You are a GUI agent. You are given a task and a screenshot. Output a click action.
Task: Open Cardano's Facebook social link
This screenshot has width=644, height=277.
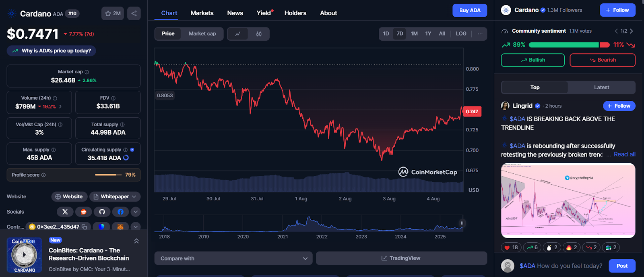point(120,212)
